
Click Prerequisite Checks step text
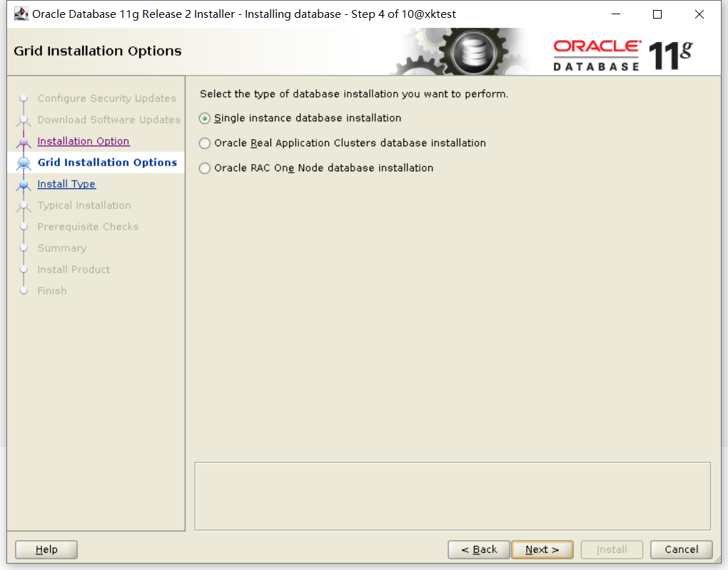(x=89, y=227)
